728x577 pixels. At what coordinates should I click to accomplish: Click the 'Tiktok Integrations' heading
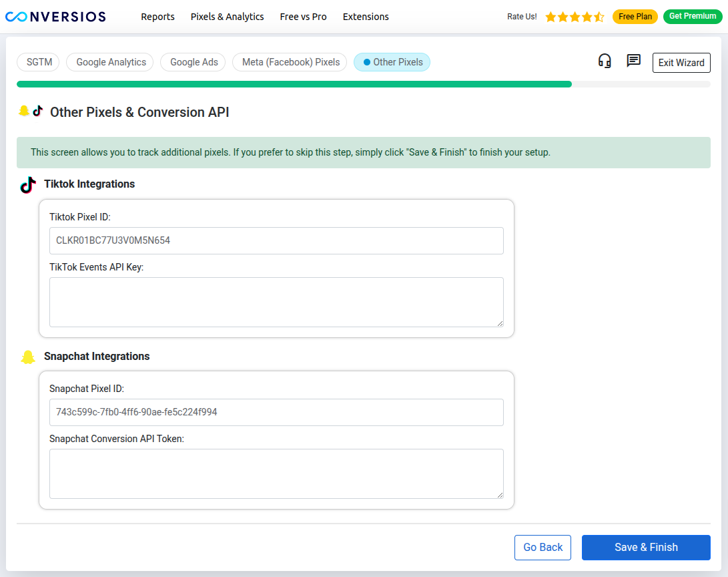89,184
